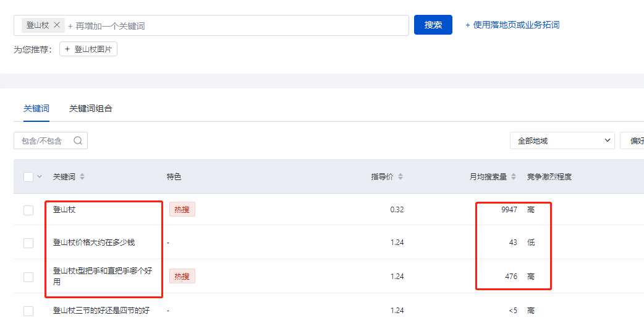
Task: Click the 热搜 badge on t型把手 row
Action: pyautogui.click(x=182, y=276)
